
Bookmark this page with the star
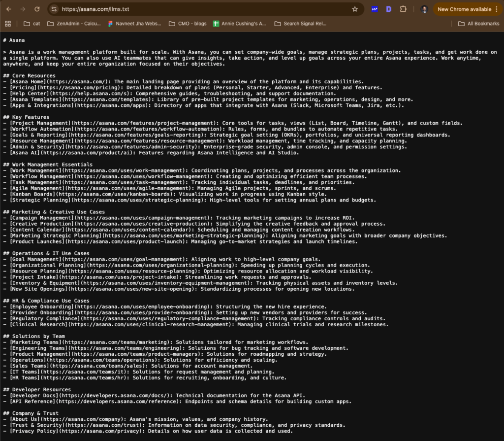355,9
